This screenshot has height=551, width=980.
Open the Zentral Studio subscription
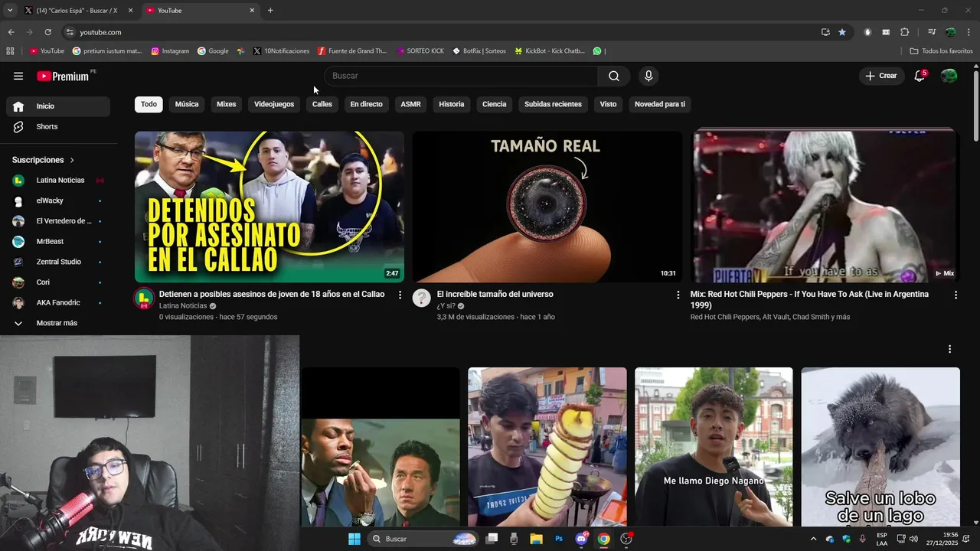pyautogui.click(x=58, y=262)
